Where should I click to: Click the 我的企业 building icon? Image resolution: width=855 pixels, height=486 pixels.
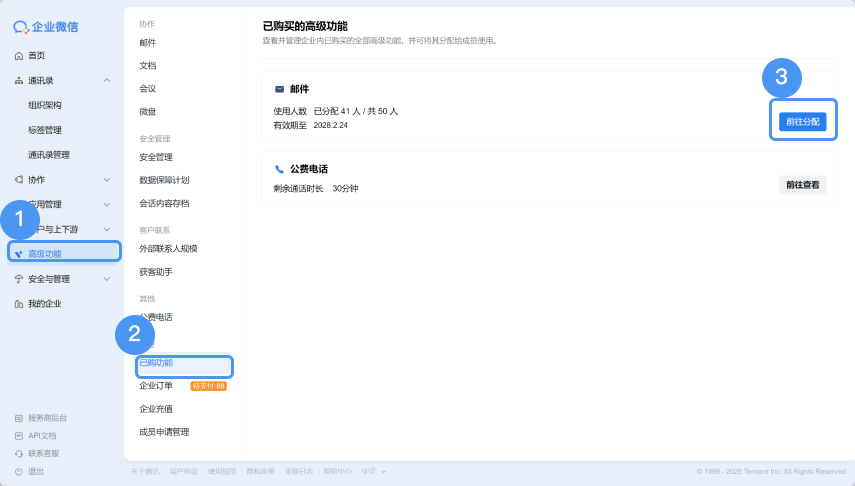[x=19, y=304]
